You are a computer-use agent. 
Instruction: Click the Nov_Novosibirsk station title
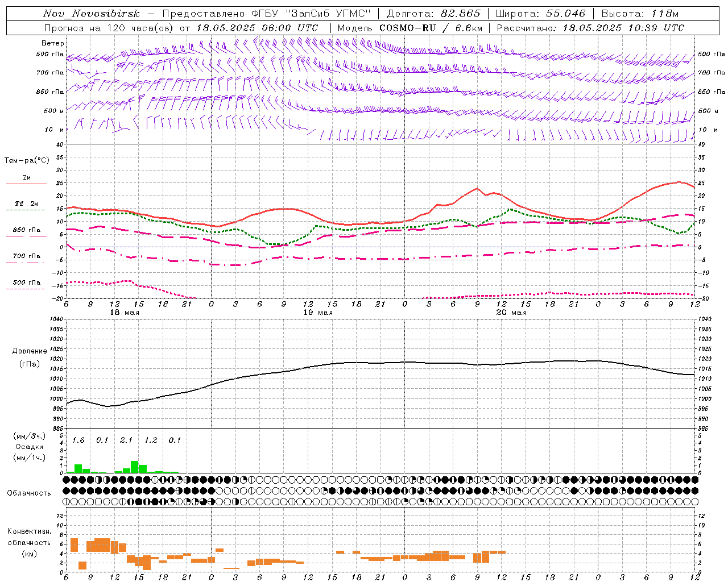pyautogui.click(x=92, y=14)
